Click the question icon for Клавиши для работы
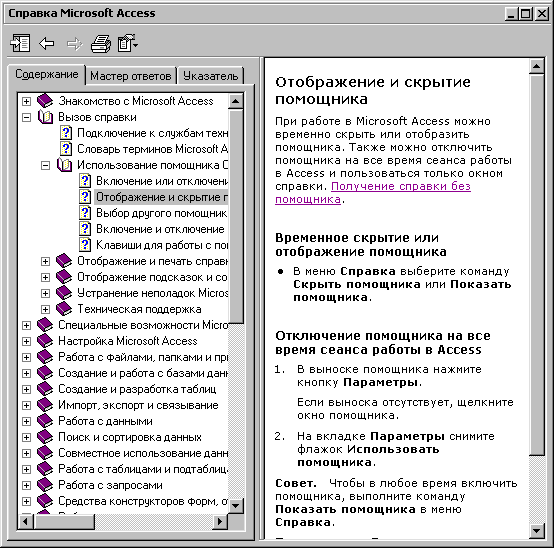 click(85, 245)
